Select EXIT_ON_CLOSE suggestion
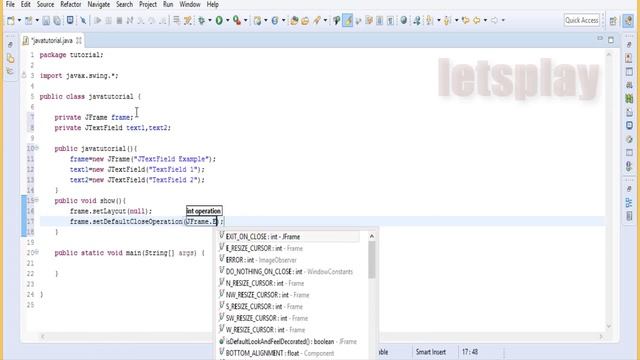The width and height of the screenshot is (640, 360). tap(289, 237)
